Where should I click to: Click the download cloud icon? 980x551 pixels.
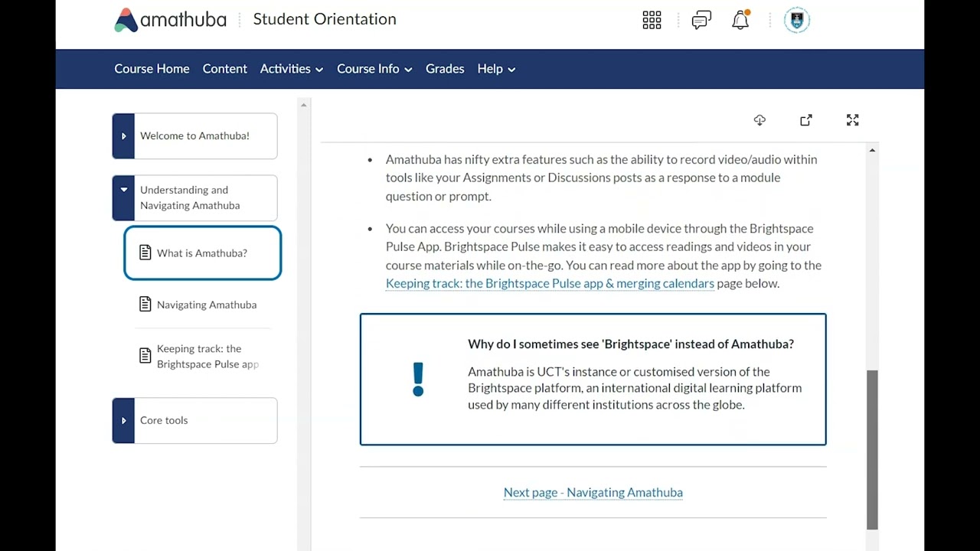[x=759, y=120]
